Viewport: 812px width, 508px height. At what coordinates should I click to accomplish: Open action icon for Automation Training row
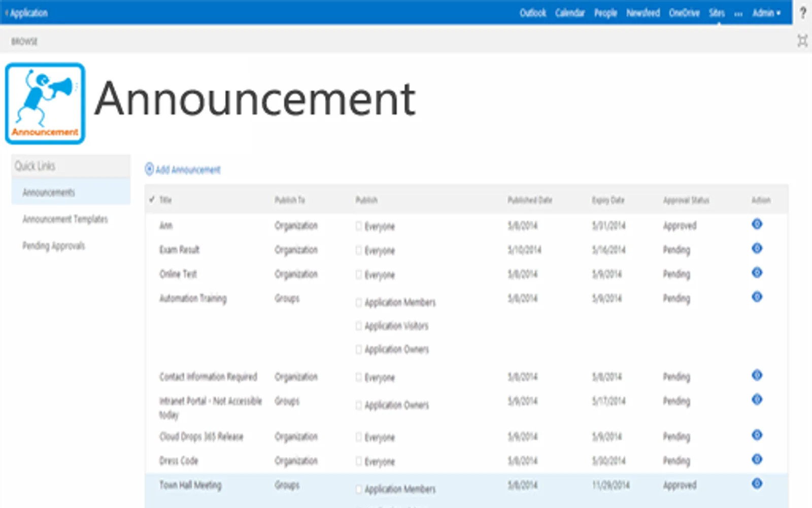(x=757, y=297)
